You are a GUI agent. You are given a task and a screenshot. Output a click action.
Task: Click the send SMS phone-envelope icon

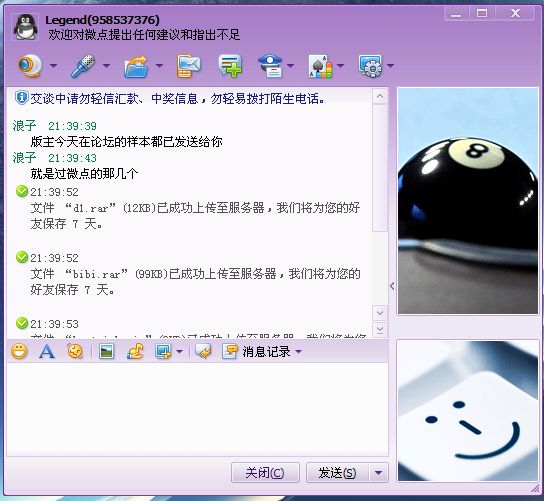coord(188,66)
